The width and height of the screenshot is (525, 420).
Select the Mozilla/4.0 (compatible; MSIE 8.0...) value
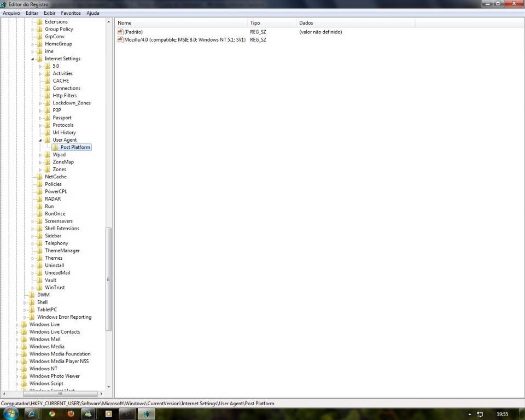(185, 39)
